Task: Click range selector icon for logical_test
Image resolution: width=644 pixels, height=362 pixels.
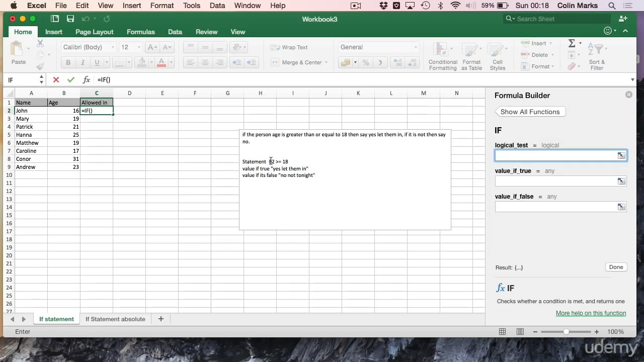Action: 621,155
